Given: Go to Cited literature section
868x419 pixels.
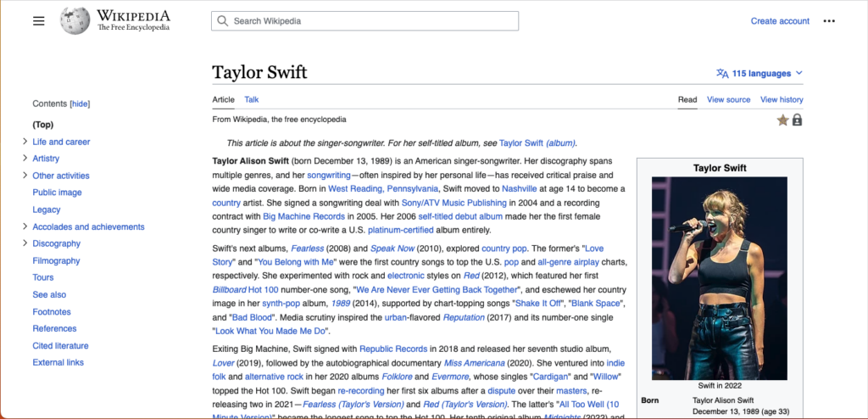Looking at the screenshot, I should 60,345.
